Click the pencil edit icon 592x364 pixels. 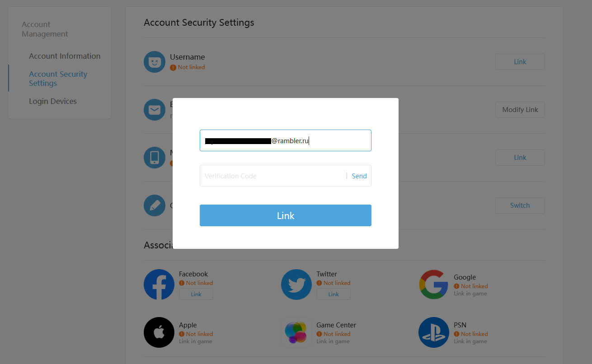(155, 205)
